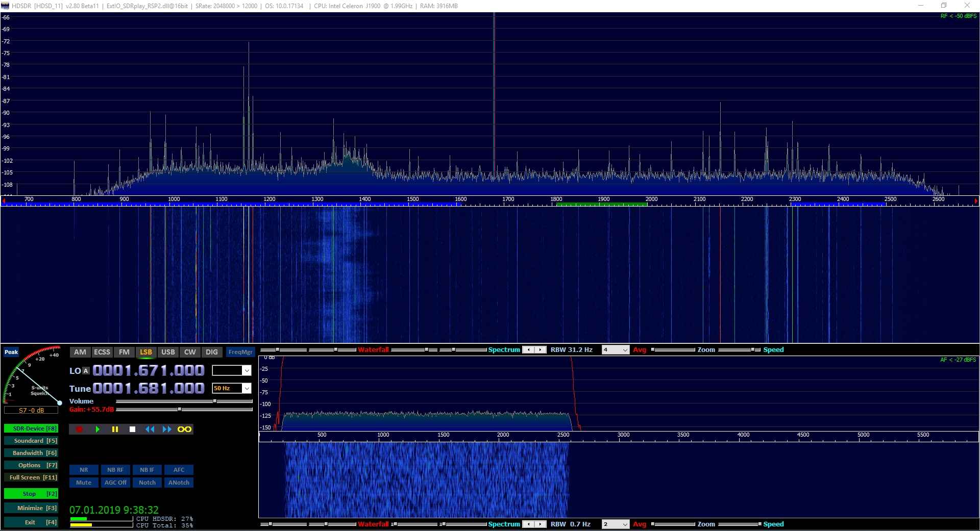Adjust Speed slider in RBW 0.7 Hz row
Viewport: 980px width, 531px height.
(x=739, y=524)
